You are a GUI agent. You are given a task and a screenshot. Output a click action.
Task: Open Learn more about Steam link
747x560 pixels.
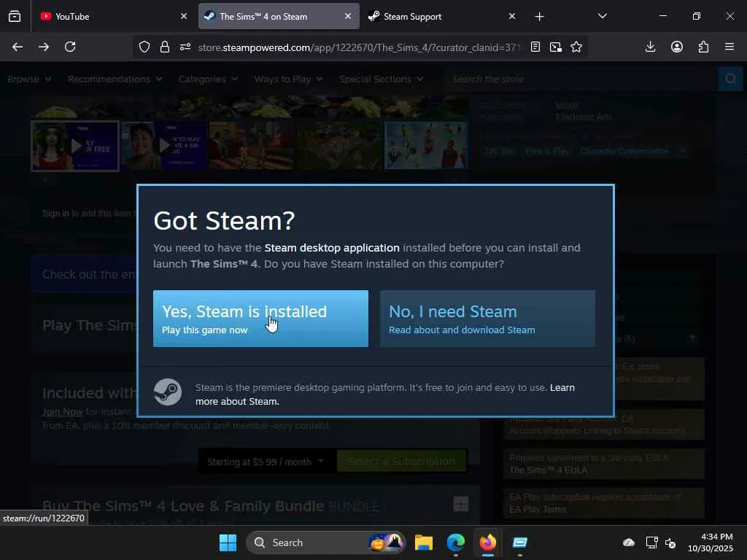pyautogui.click(x=385, y=394)
